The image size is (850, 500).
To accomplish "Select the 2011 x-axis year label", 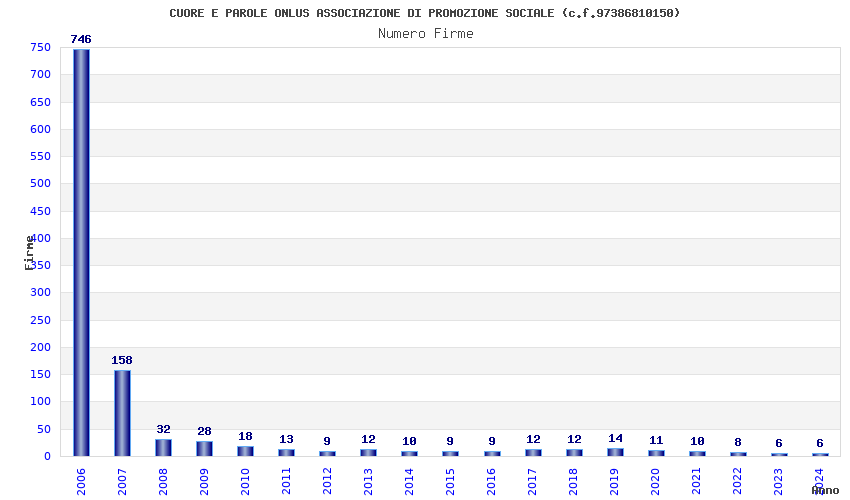I will [x=286, y=482].
